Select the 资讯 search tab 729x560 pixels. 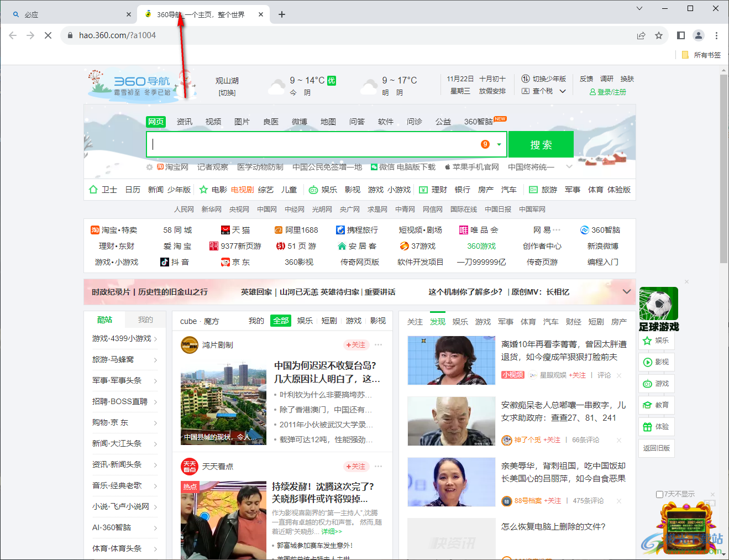coord(185,122)
